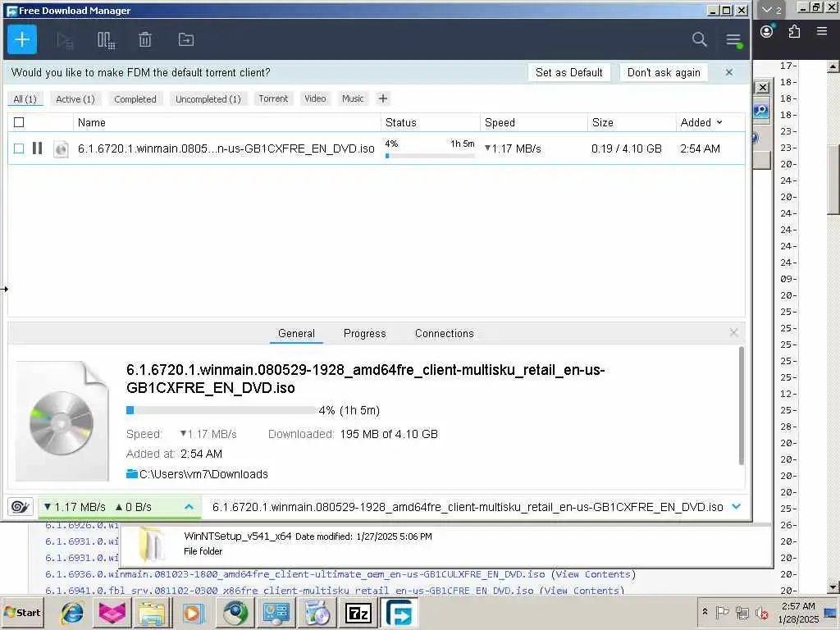Open browser extensions puzzle icon
Viewport: 840px width, 630px height.
pos(794,31)
